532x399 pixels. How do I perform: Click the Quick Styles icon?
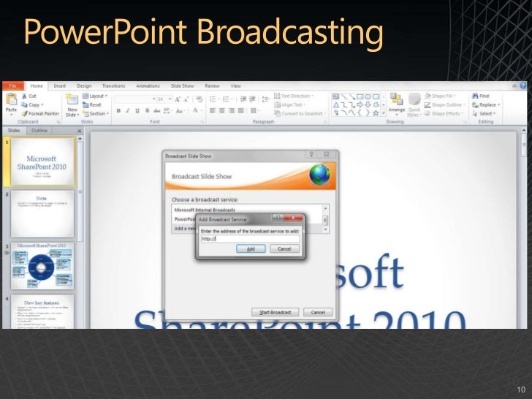click(414, 99)
